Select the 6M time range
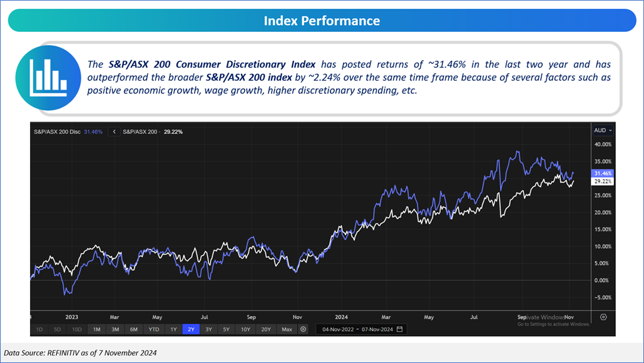 coord(134,329)
